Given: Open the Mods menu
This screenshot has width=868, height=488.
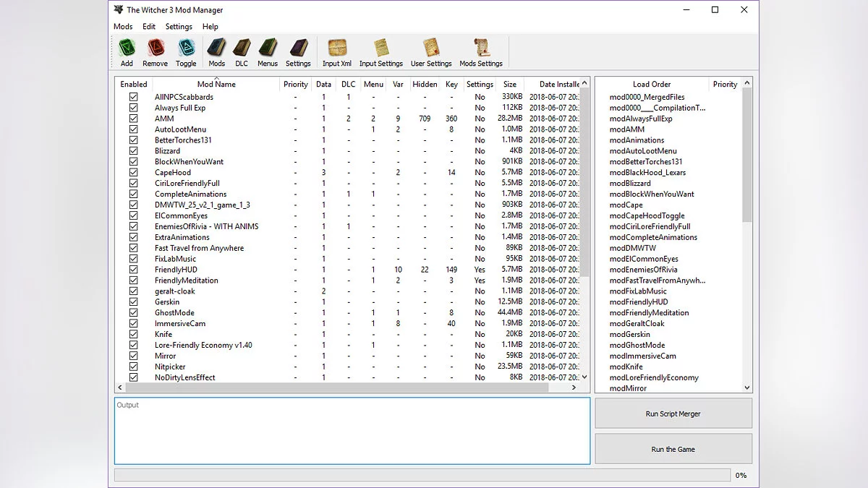Looking at the screenshot, I should tap(122, 26).
